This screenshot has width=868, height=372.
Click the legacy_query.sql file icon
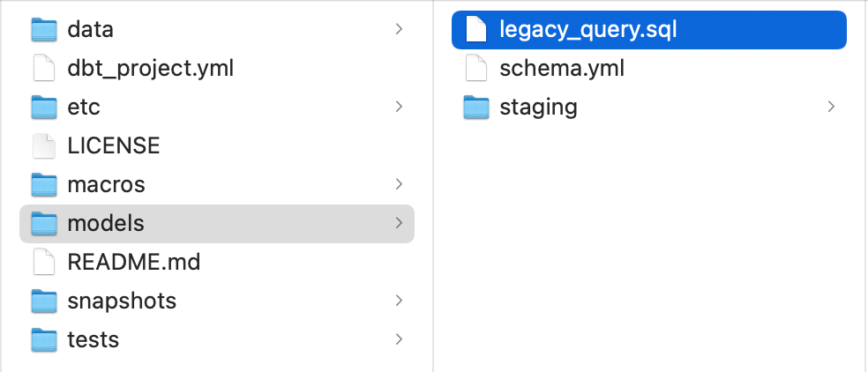click(476, 30)
